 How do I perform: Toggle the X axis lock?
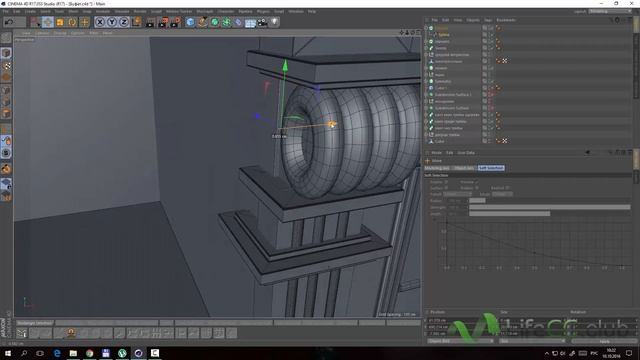click(100, 22)
